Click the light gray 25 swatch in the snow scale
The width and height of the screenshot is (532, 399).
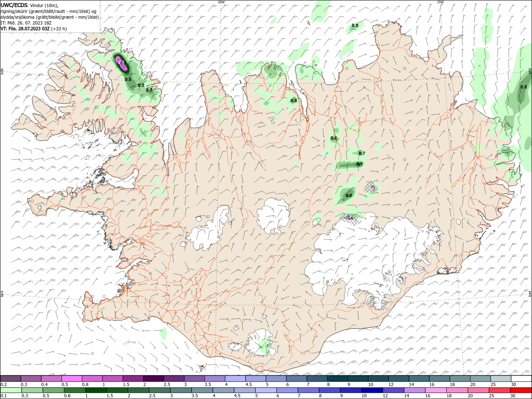click(x=501, y=379)
